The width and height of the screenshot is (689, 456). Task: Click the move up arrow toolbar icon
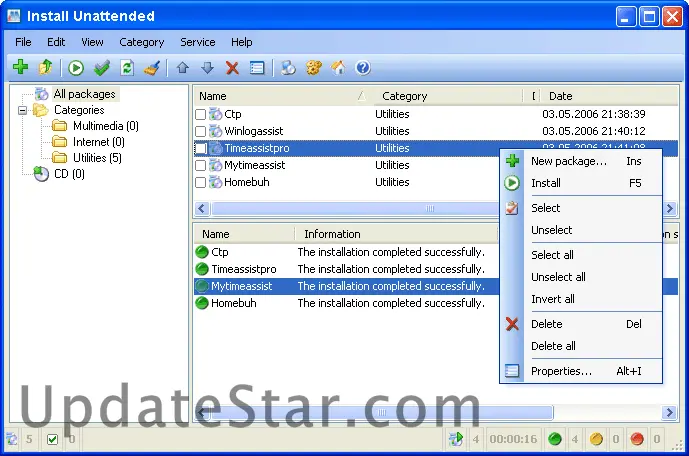tap(182, 68)
